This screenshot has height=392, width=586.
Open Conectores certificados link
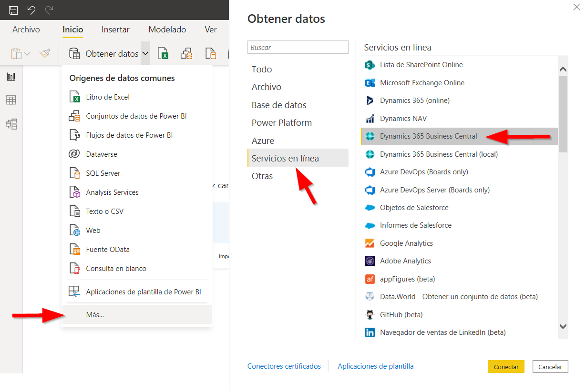coord(284,366)
